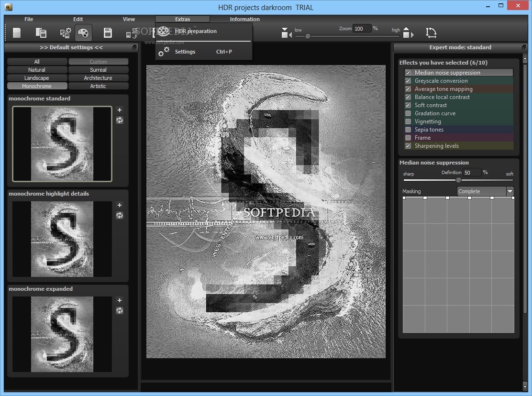Enable Sepia tones checkbox

pyautogui.click(x=408, y=130)
